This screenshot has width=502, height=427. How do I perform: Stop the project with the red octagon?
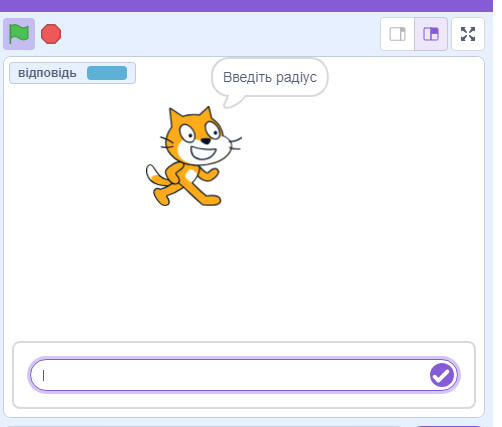click(51, 34)
